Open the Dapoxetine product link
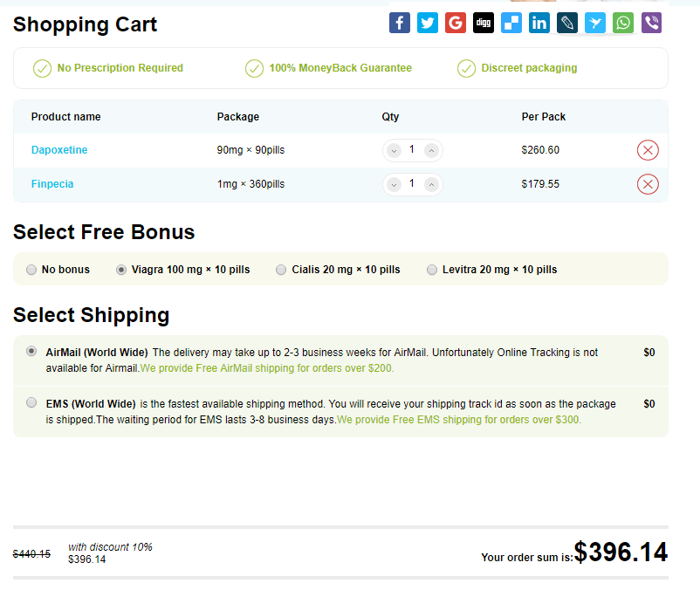The height and width of the screenshot is (590, 700). coord(59,150)
